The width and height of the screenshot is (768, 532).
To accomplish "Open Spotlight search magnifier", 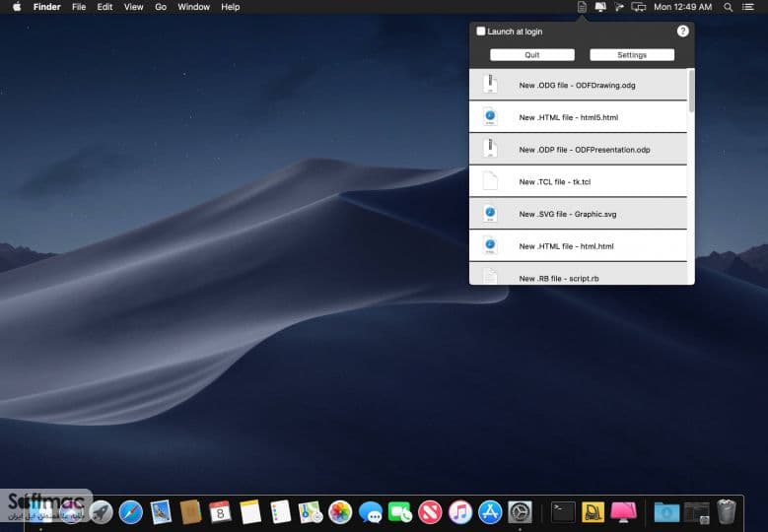I will (729, 7).
